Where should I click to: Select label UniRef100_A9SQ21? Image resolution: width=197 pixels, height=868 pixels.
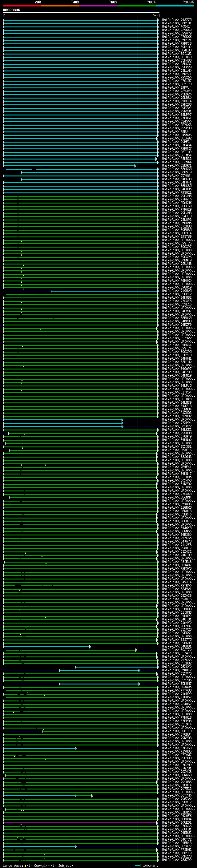point(177,193)
